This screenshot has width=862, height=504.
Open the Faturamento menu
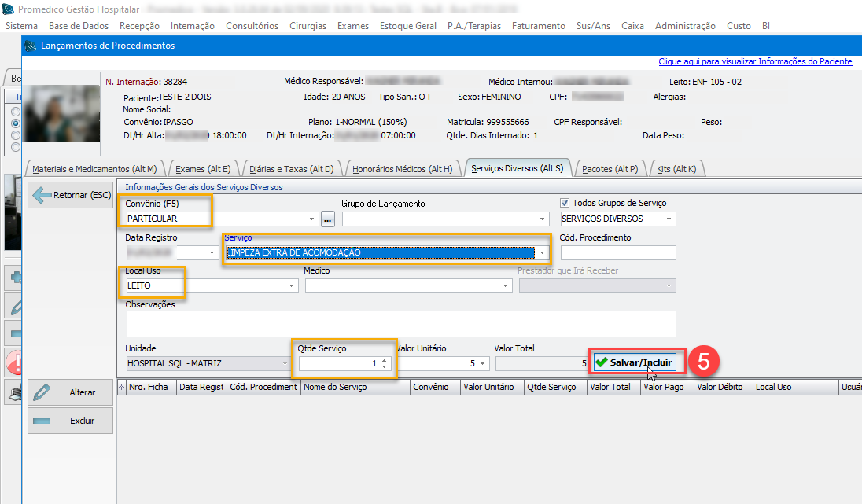(x=538, y=26)
